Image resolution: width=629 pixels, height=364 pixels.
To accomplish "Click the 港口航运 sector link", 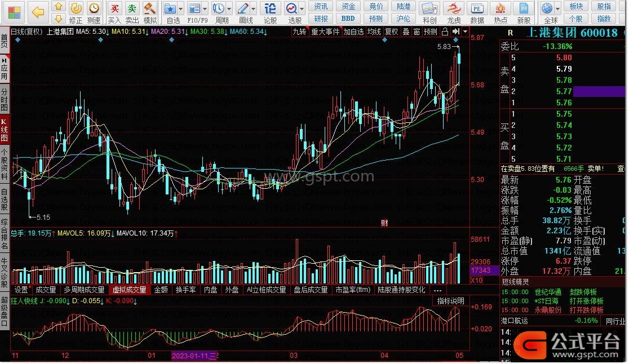I will (514, 321).
